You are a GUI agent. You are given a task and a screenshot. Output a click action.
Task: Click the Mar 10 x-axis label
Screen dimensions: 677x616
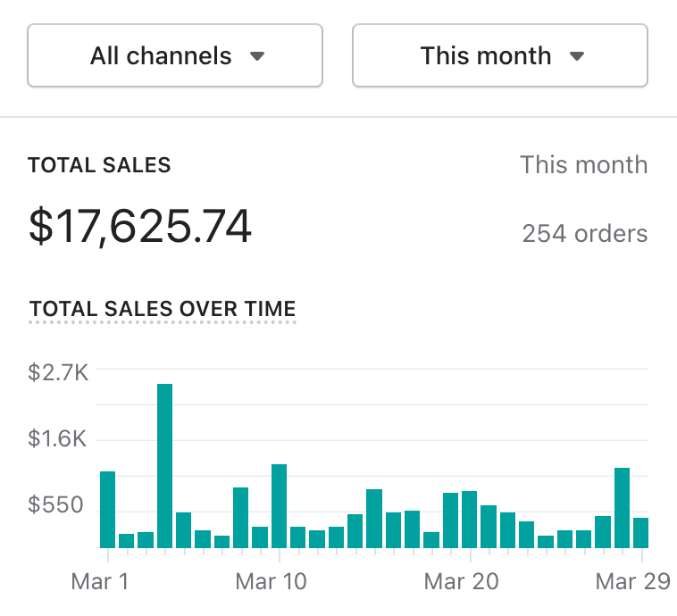[271, 582]
